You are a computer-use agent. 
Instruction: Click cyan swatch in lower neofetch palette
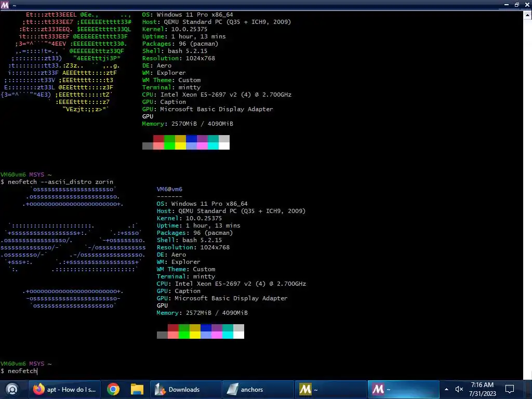coord(228,335)
